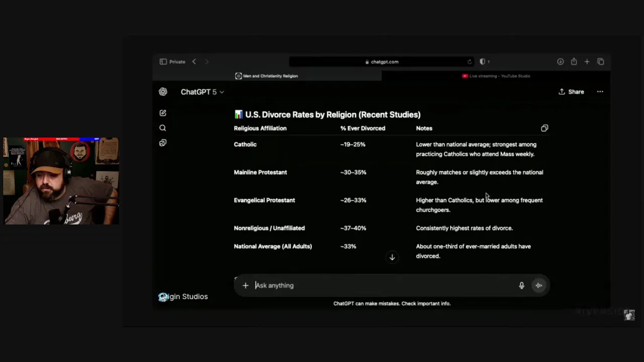Click the Private browsing label
Image resolution: width=644 pixels, height=362 pixels.
pos(177,62)
